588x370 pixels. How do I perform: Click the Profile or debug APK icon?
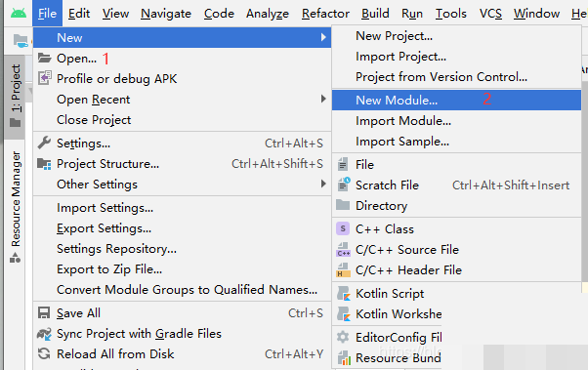coord(44,78)
